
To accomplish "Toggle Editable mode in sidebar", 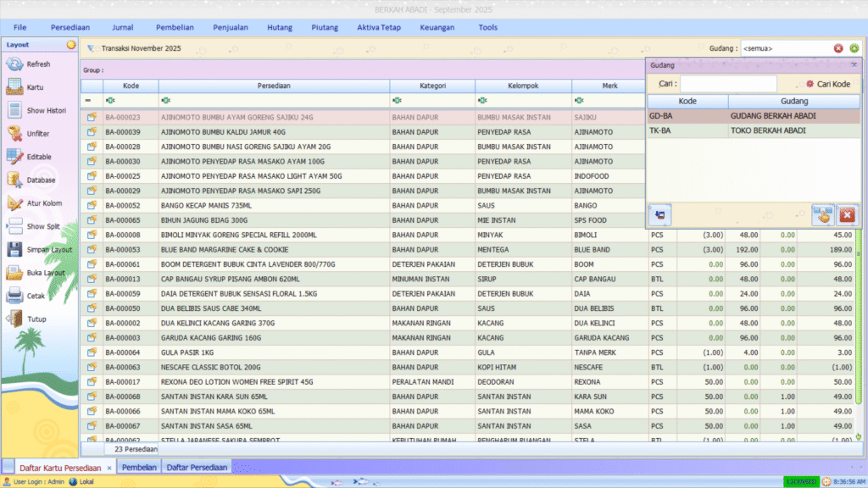I will tap(14, 157).
